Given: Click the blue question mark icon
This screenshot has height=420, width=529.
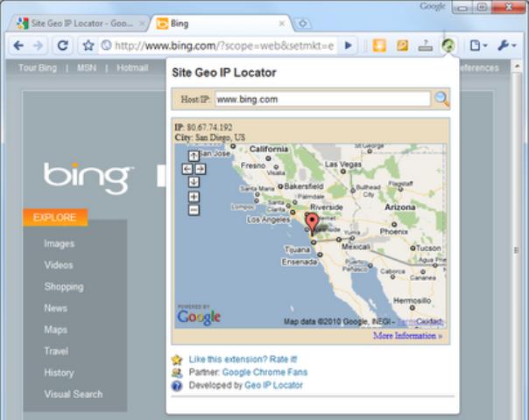Looking at the screenshot, I should 177,386.
